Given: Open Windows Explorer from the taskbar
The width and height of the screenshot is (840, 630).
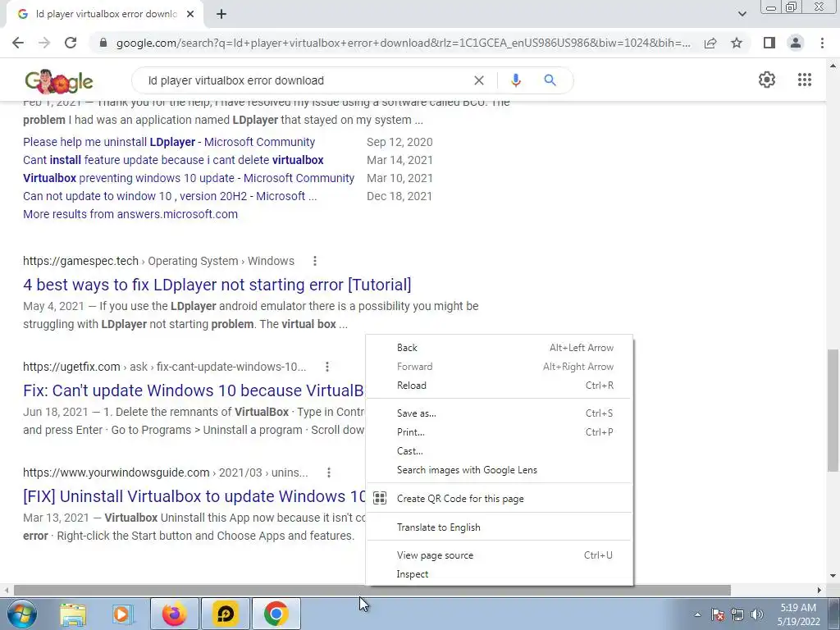Looking at the screenshot, I should coord(73,614).
